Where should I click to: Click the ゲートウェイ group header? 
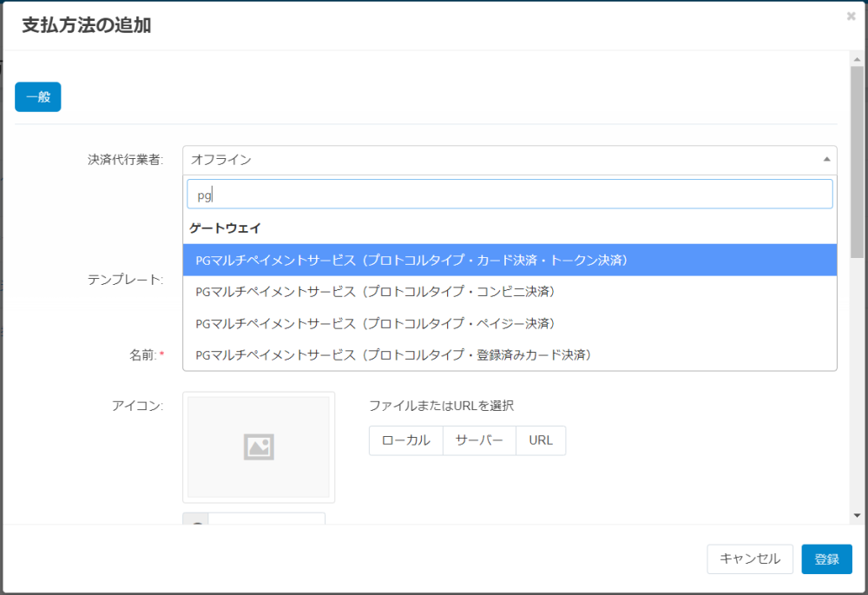pos(225,228)
